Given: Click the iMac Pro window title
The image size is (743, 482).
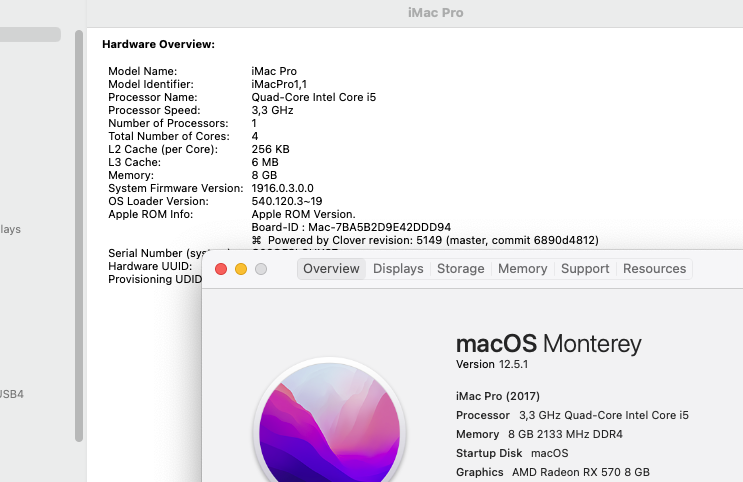Looking at the screenshot, I should point(435,13).
